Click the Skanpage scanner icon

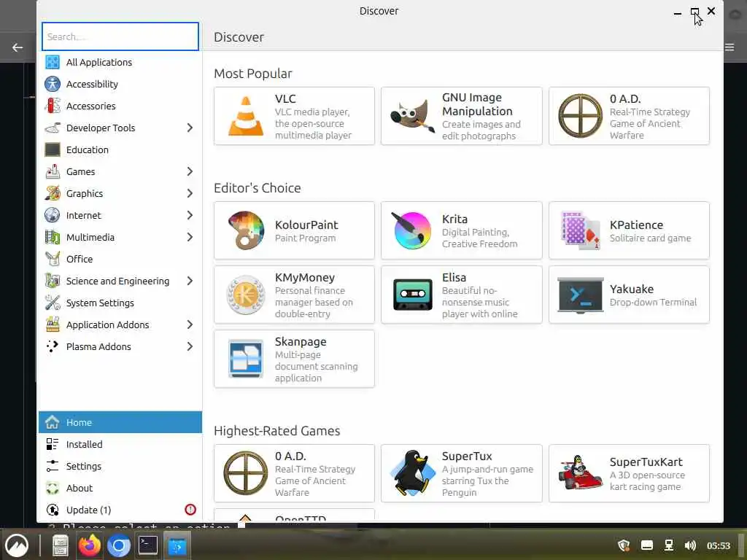point(246,359)
